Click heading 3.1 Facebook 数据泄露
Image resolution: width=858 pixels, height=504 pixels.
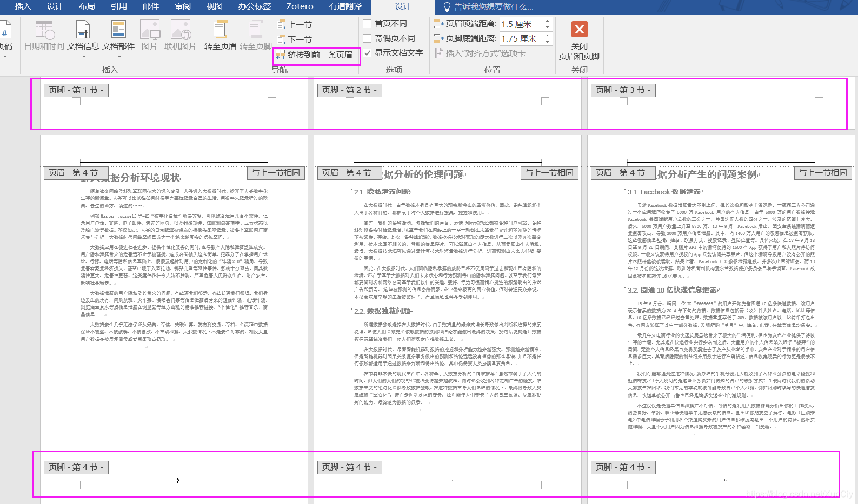click(663, 192)
